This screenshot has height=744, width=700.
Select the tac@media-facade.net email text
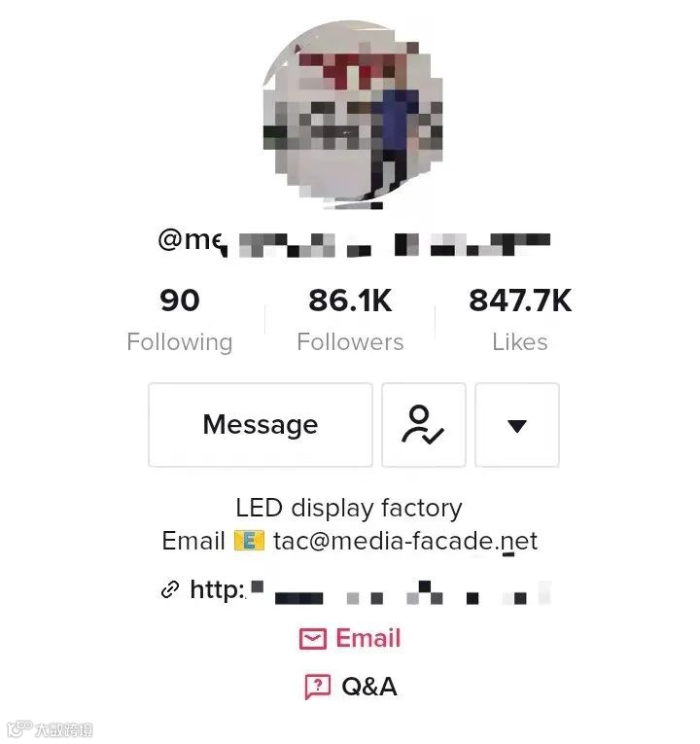pos(405,541)
